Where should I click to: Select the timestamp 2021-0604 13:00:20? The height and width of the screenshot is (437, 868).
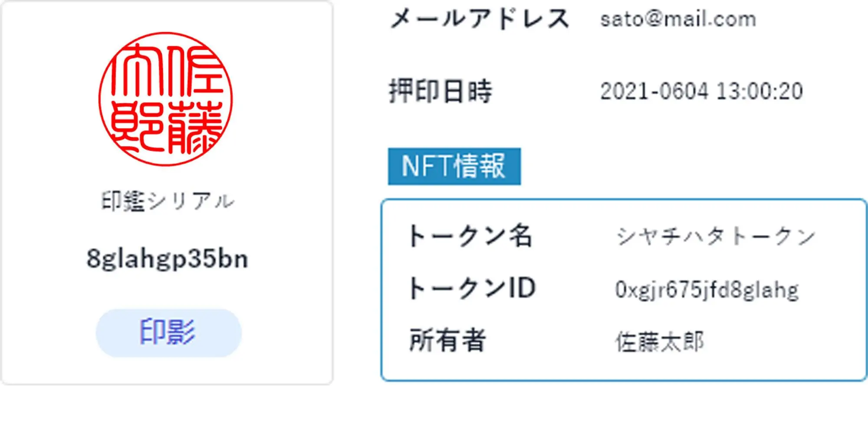click(701, 91)
